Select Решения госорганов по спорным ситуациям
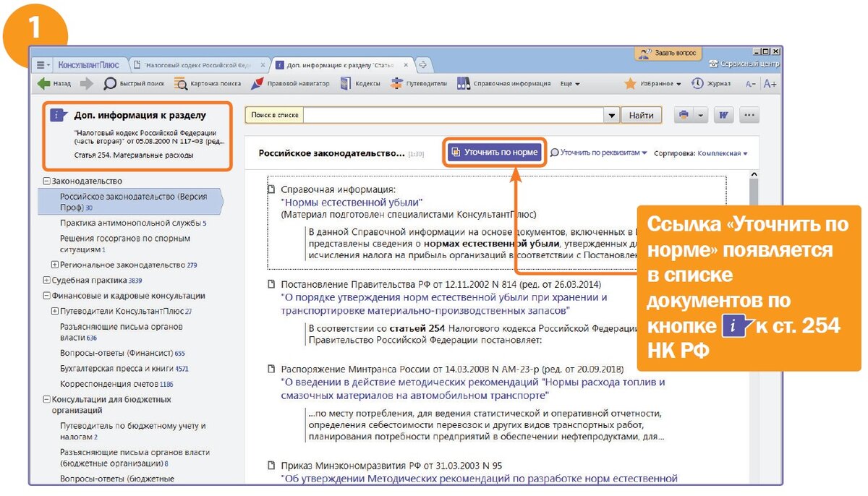 point(125,244)
